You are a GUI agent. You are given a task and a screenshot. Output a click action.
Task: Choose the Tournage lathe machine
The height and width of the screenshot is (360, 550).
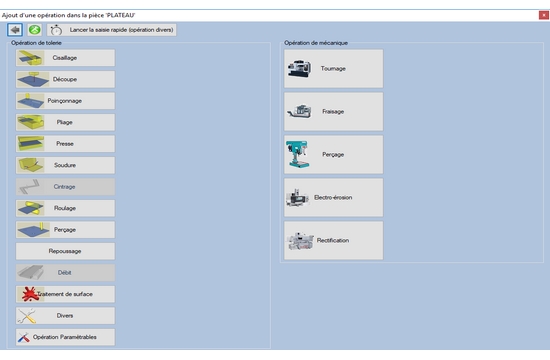click(334, 68)
